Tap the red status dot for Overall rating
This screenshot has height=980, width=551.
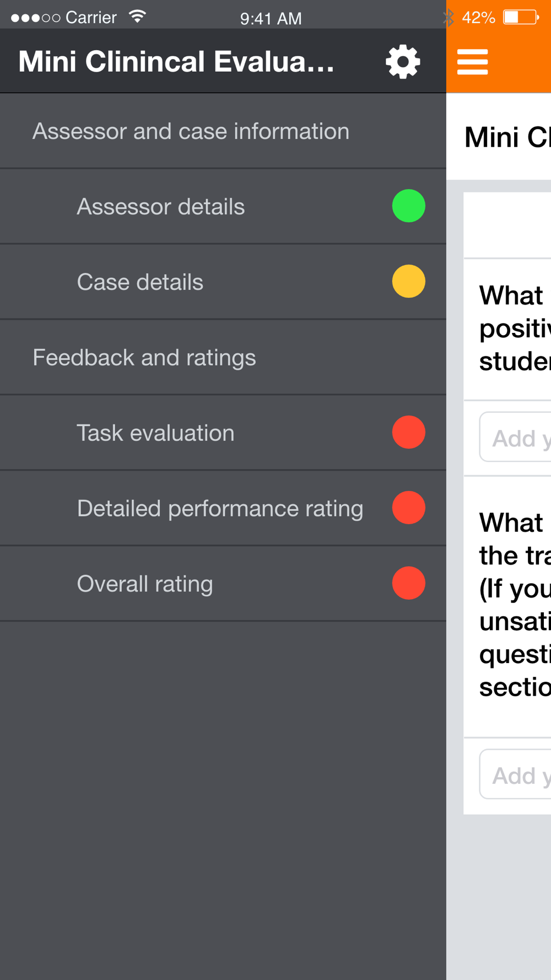click(x=408, y=583)
